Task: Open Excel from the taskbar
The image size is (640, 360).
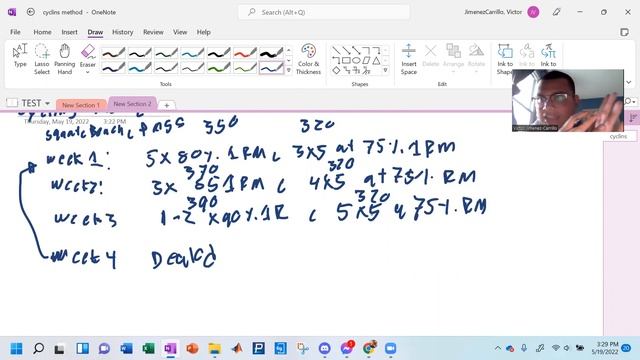Action: 149,349
